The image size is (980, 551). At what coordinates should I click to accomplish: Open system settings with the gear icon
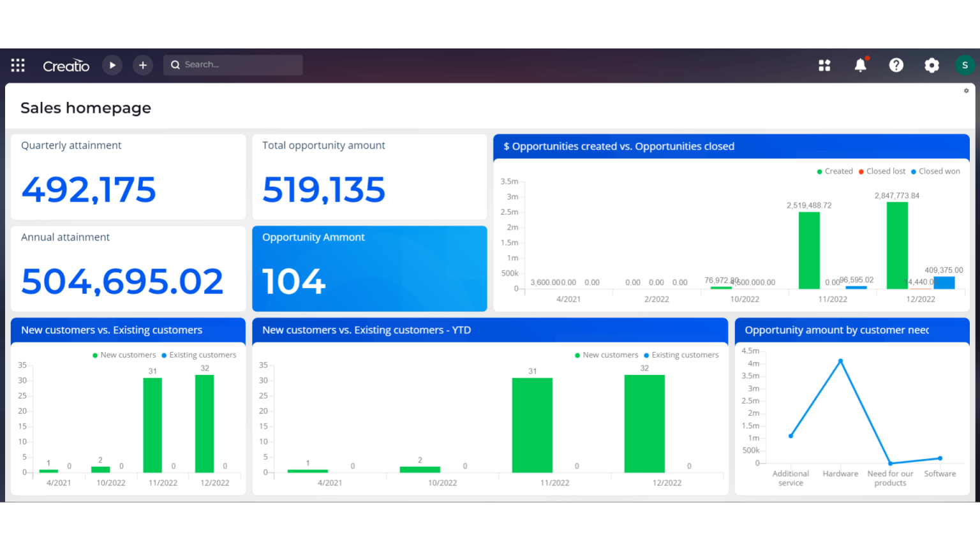click(932, 64)
